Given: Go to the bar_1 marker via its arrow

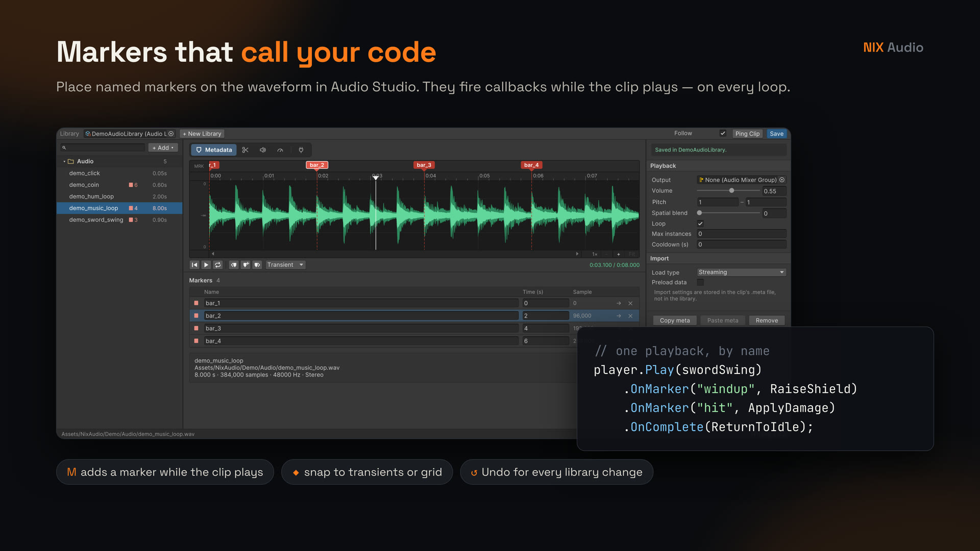Looking at the screenshot, I should 619,303.
